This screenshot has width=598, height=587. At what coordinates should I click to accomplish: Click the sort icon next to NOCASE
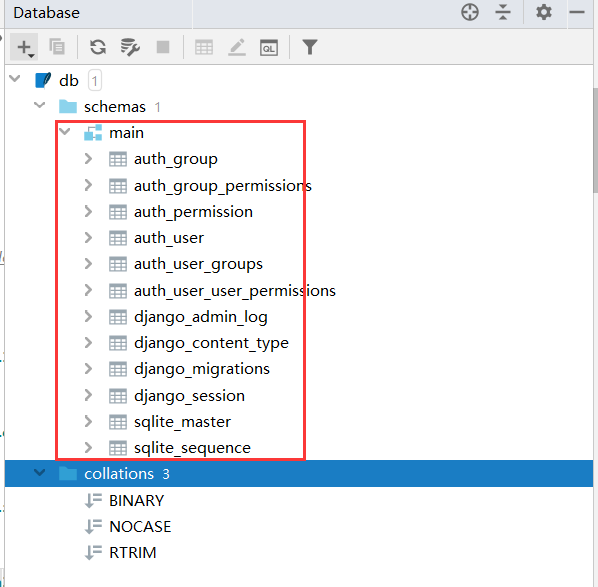pyautogui.click(x=93, y=526)
